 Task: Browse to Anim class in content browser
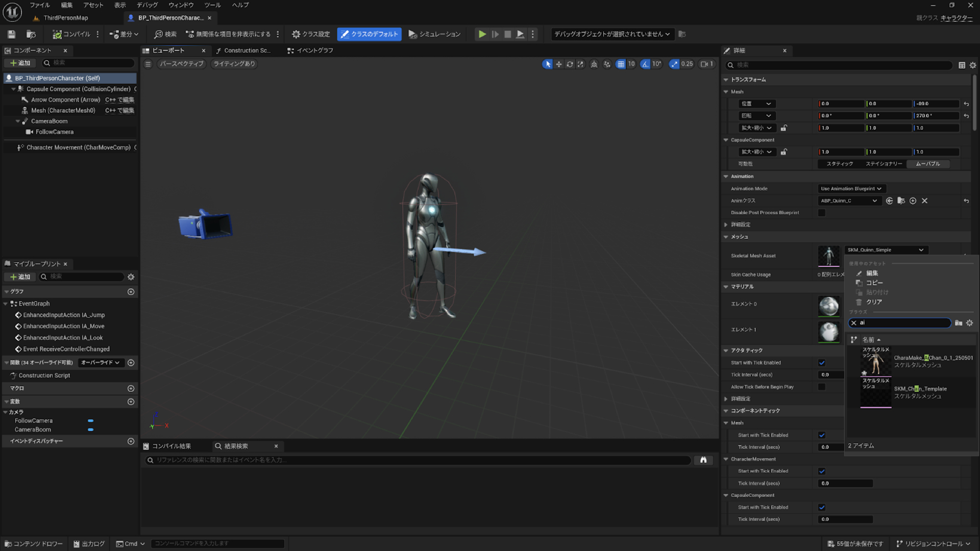point(901,201)
